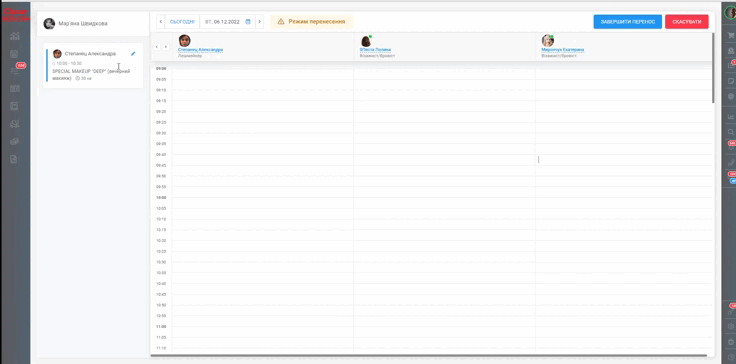736x364 pixels.
Task: Select the SPECIAL MAKEUP 'DEEP' appointment card
Action: (93, 65)
